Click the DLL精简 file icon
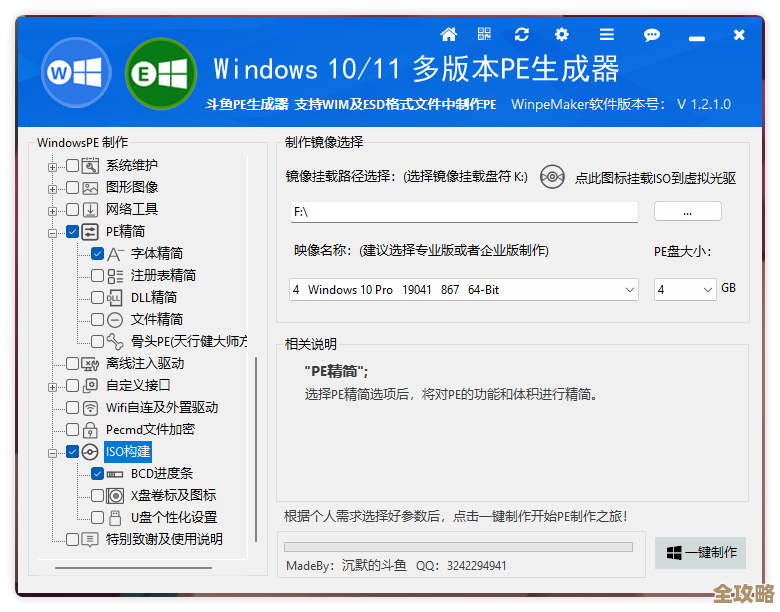This screenshot has height=612, width=780. 115,298
